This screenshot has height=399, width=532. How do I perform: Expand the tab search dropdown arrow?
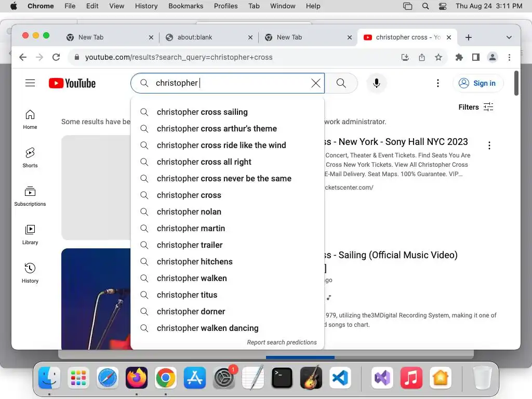pyautogui.click(x=509, y=37)
